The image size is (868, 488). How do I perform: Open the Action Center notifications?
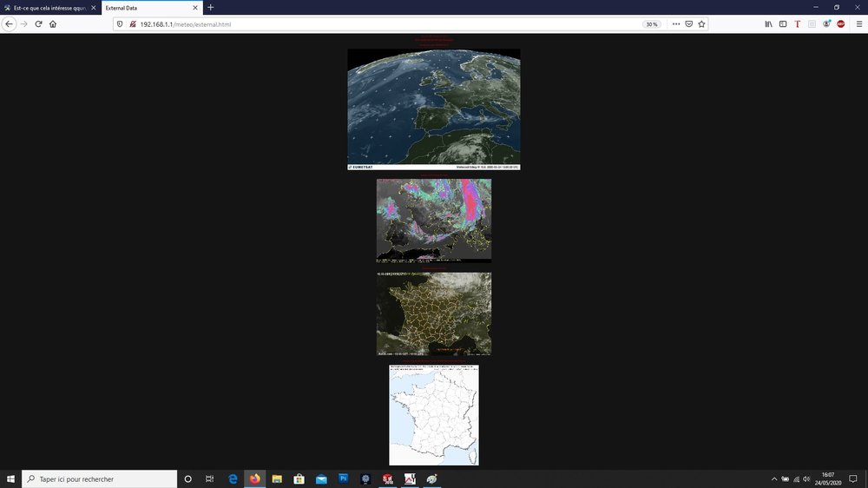(x=853, y=478)
